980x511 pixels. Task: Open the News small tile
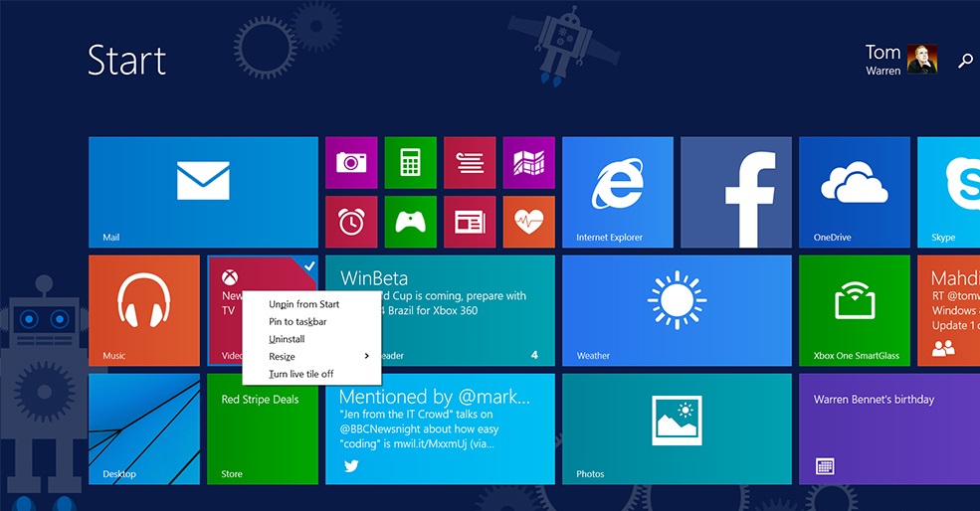click(470, 222)
